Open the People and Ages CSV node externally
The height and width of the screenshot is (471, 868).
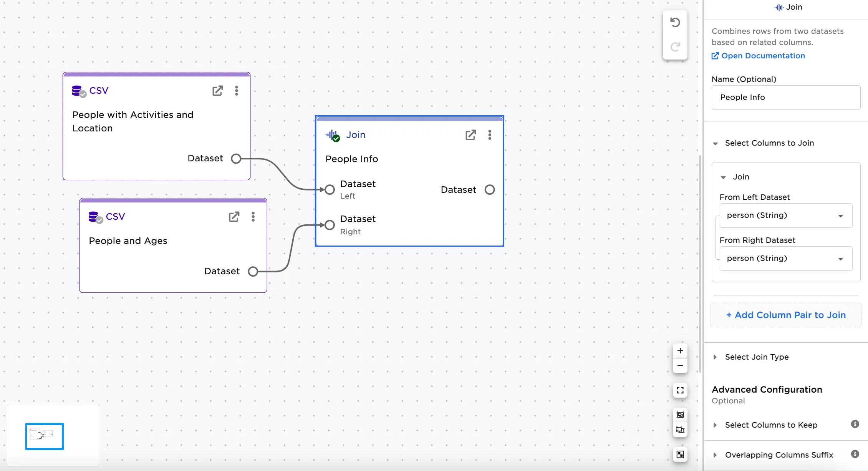[x=234, y=216]
